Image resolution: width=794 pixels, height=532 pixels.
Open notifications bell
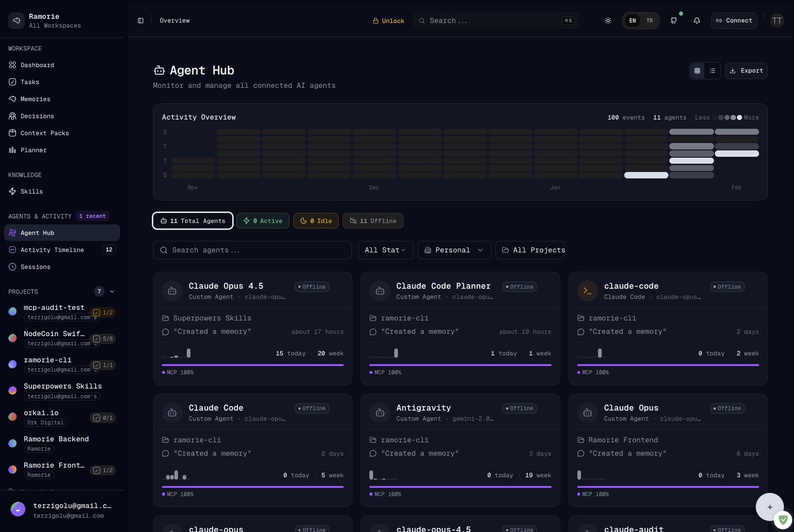coord(696,21)
